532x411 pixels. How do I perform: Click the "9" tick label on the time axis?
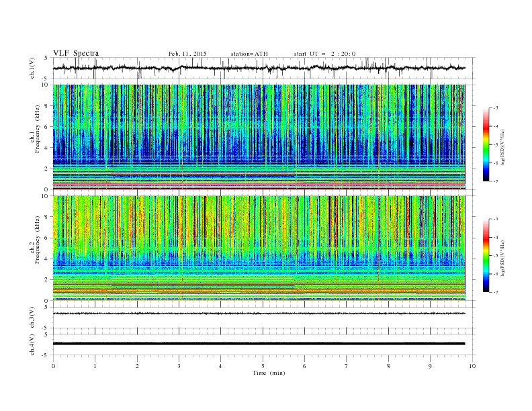430,366
